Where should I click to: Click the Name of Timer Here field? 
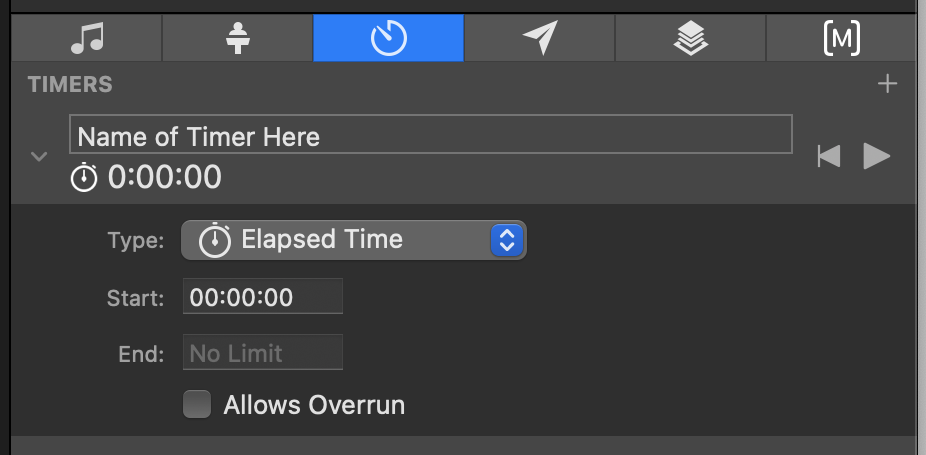tap(430, 135)
